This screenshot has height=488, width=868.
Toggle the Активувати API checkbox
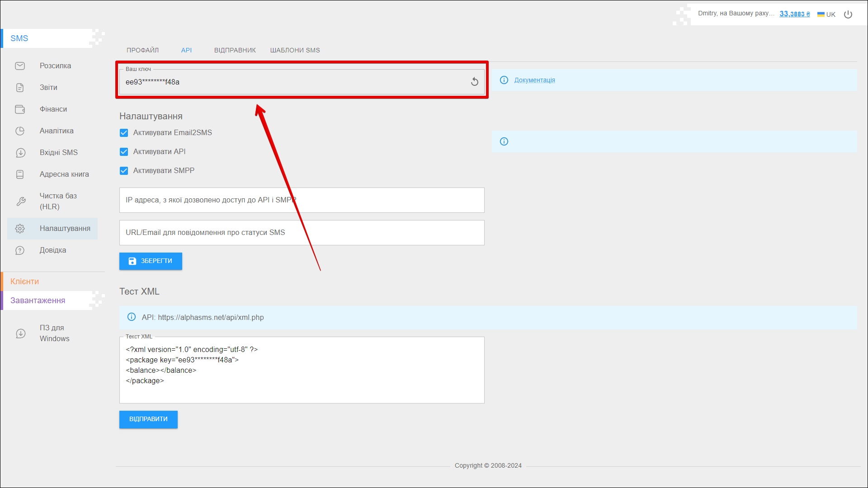coord(124,152)
